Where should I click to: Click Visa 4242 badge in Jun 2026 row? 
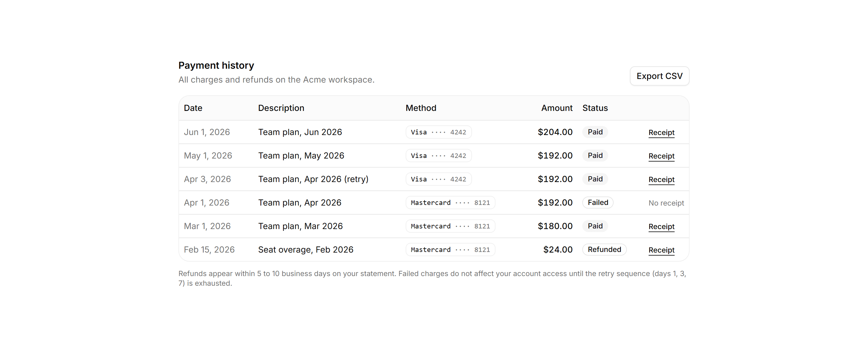click(439, 132)
